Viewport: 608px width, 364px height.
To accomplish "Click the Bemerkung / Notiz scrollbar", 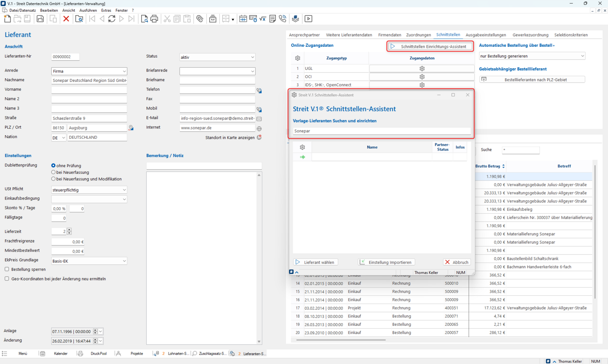I will click(259, 258).
